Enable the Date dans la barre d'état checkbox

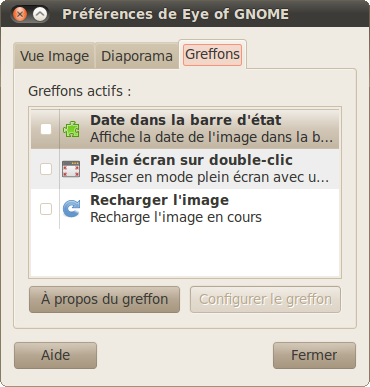[46, 129]
